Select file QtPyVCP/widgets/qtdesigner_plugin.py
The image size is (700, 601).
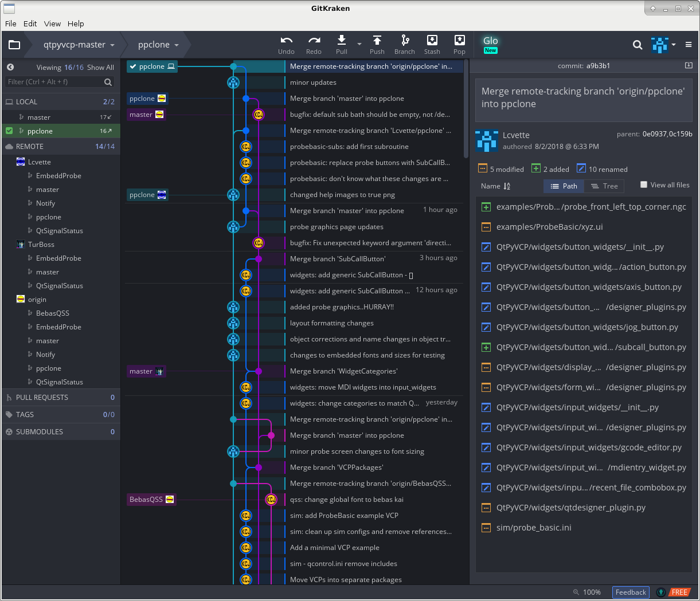pyautogui.click(x=584, y=508)
